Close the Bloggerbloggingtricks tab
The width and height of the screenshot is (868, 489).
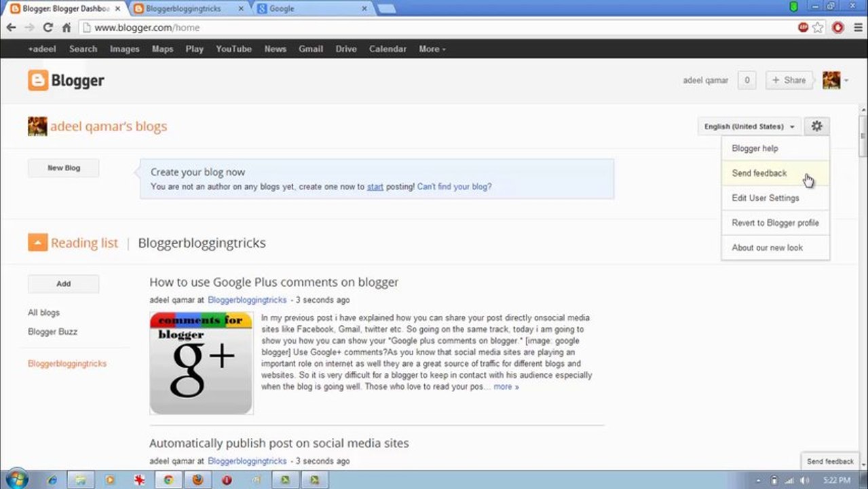pos(240,9)
